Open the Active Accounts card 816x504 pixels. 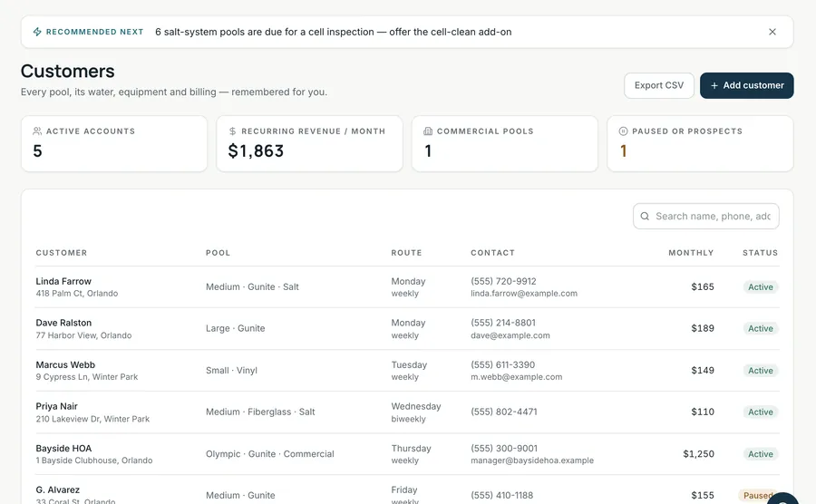click(x=114, y=143)
